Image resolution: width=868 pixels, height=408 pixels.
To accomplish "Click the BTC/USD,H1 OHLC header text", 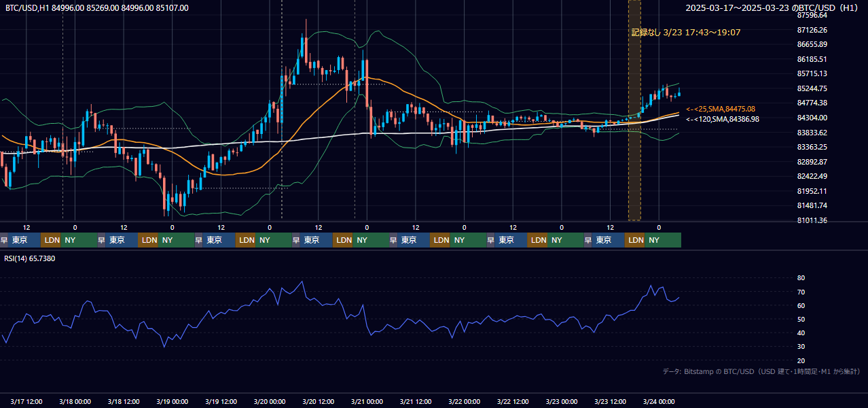I will [97, 7].
